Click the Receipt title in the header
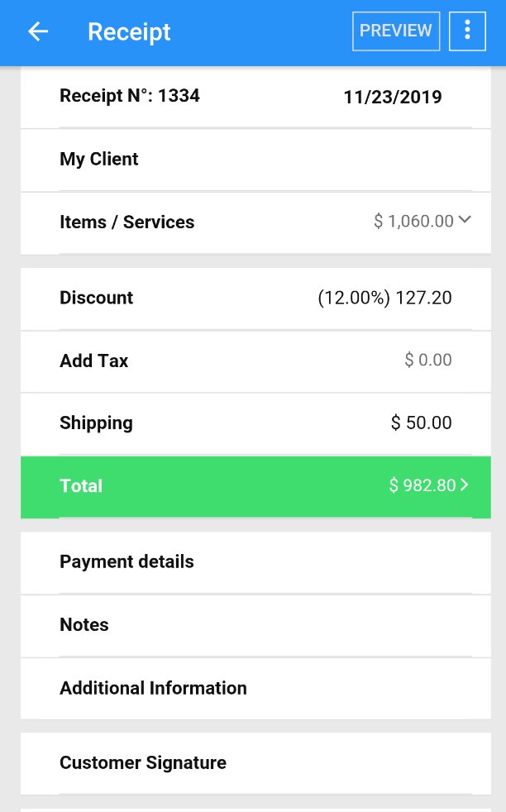This screenshot has width=506, height=812. pyautogui.click(x=129, y=31)
